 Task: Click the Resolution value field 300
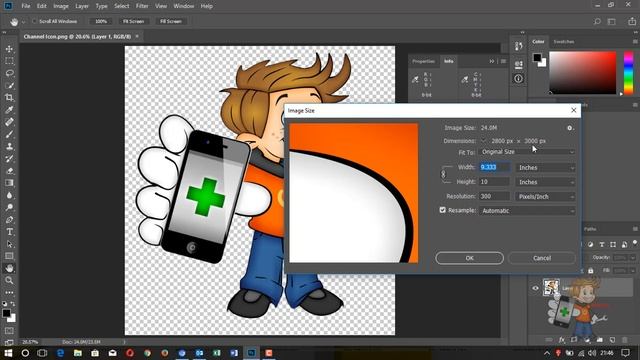[x=494, y=196]
